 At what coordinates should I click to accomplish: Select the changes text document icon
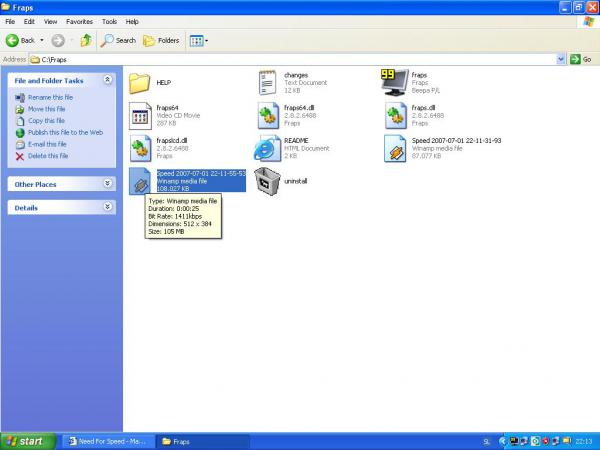tap(267, 82)
